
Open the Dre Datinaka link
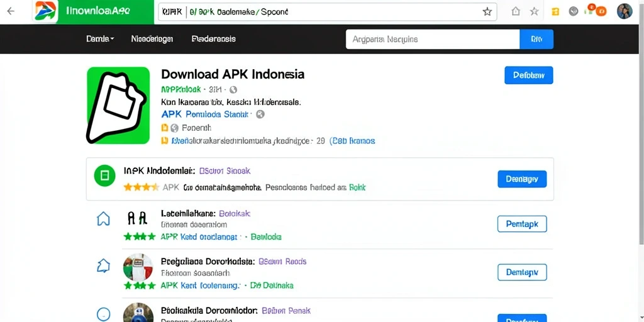click(272, 286)
